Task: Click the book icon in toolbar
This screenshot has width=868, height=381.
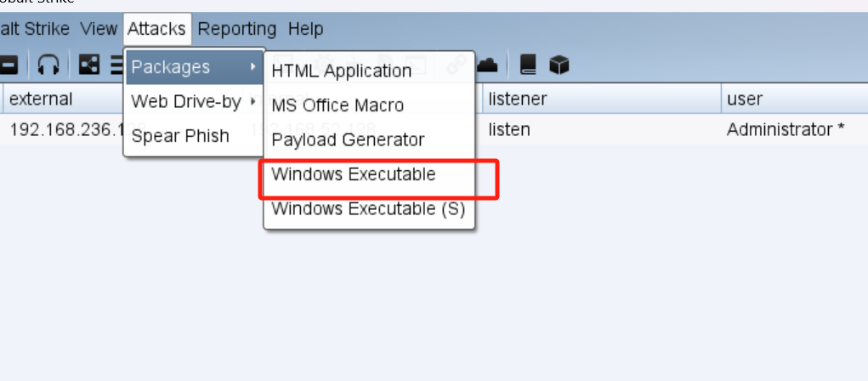Action: (529, 65)
